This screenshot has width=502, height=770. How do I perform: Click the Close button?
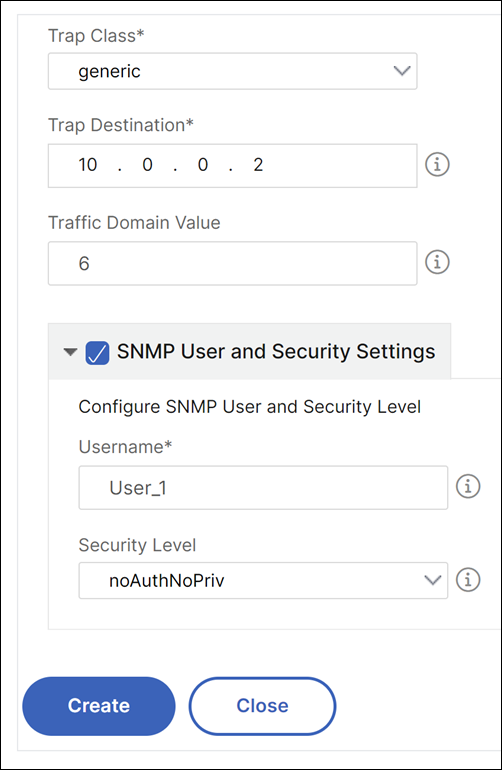tap(262, 706)
